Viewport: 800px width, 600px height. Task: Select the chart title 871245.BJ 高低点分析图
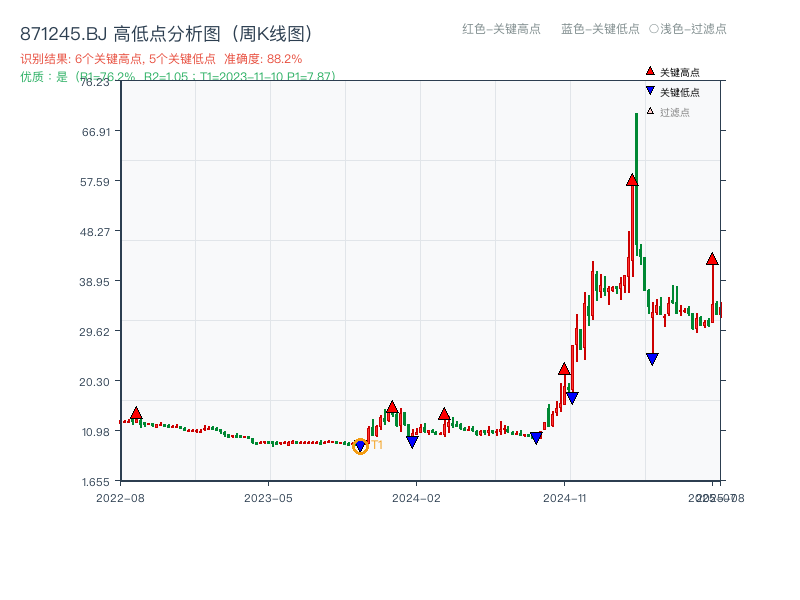166,31
